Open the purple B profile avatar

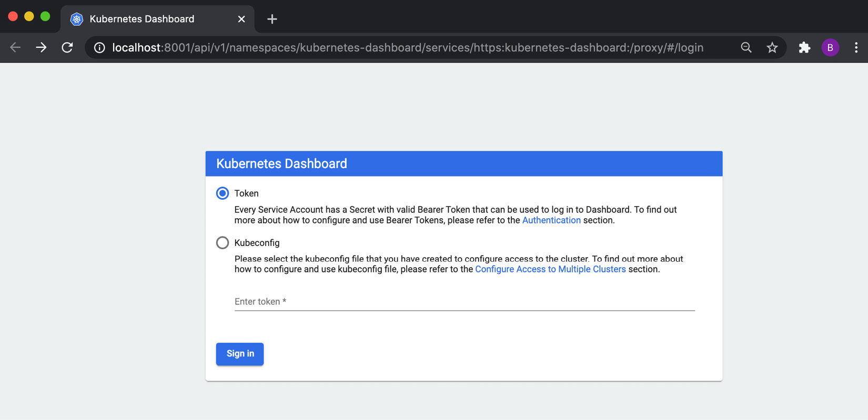coord(830,47)
